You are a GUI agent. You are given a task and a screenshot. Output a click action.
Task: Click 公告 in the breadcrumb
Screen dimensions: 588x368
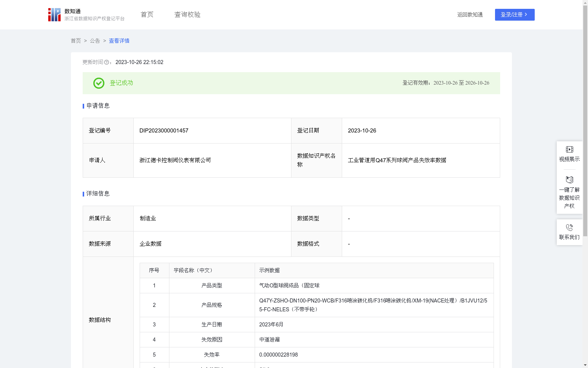tap(95, 41)
